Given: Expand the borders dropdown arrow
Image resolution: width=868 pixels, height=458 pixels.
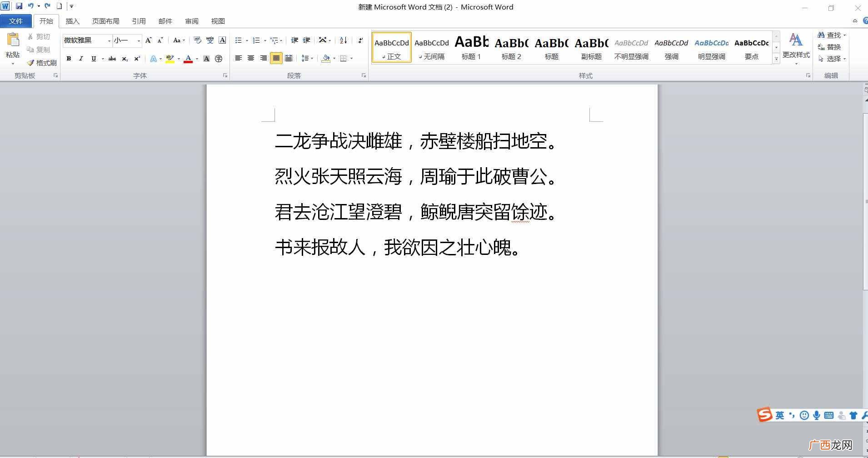Looking at the screenshot, I should click(351, 58).
